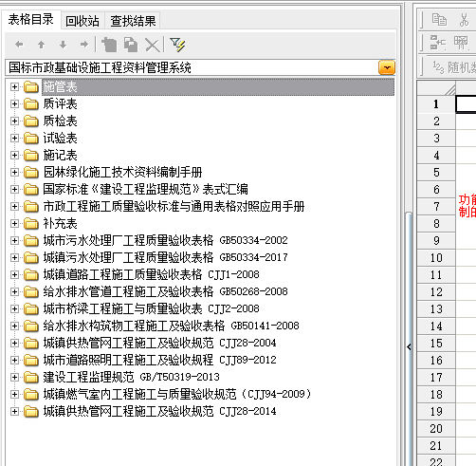Select the 表格目录 tab
This screenshot has height=466, width=476.
point(31,20)
